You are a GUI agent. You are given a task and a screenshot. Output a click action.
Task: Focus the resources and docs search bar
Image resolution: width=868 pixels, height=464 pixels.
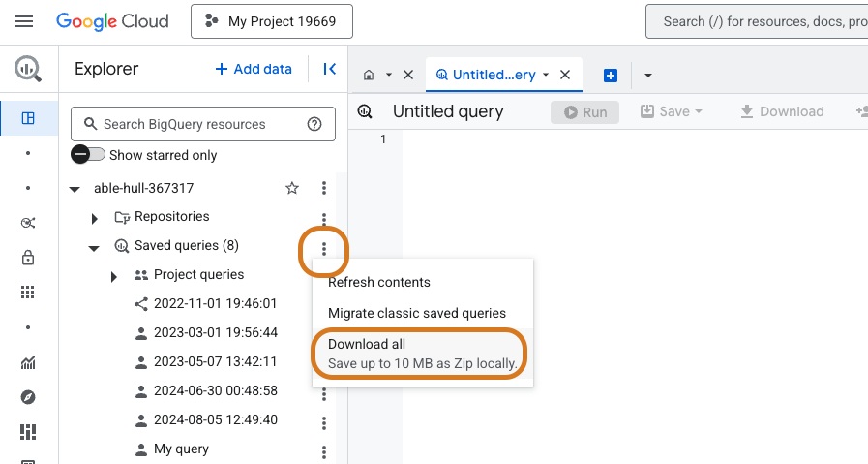tap(758, 21)
